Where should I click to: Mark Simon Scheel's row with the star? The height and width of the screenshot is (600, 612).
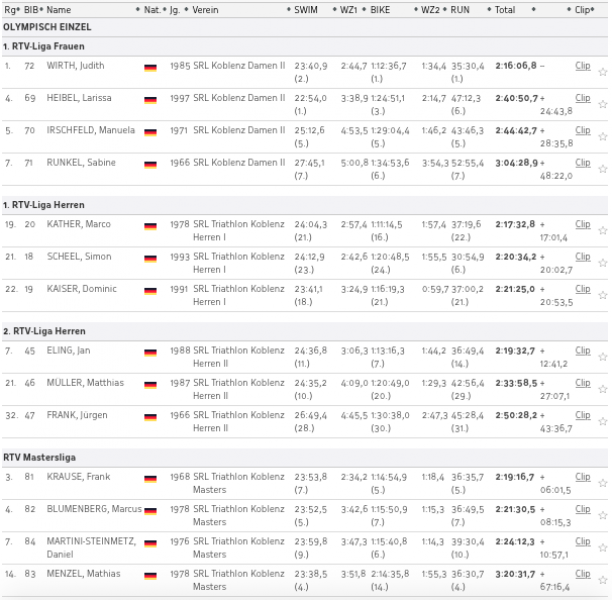coord(602,262)
